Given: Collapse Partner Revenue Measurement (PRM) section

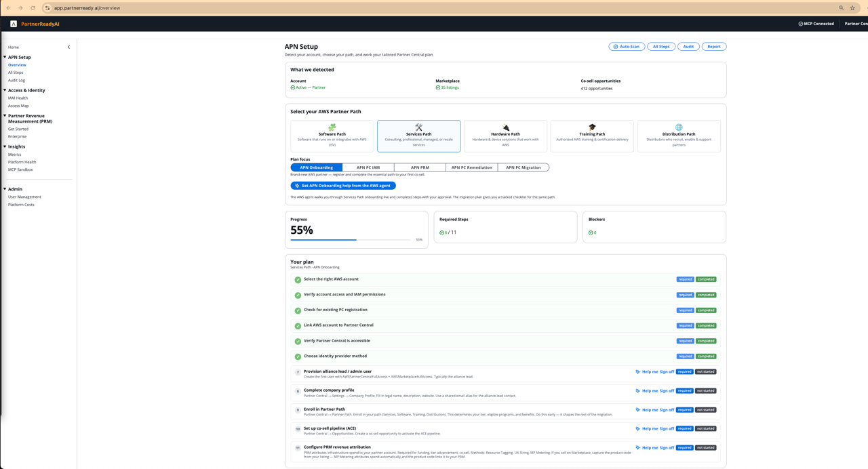Looking at the screenshot, I should [x=5, y=116].
